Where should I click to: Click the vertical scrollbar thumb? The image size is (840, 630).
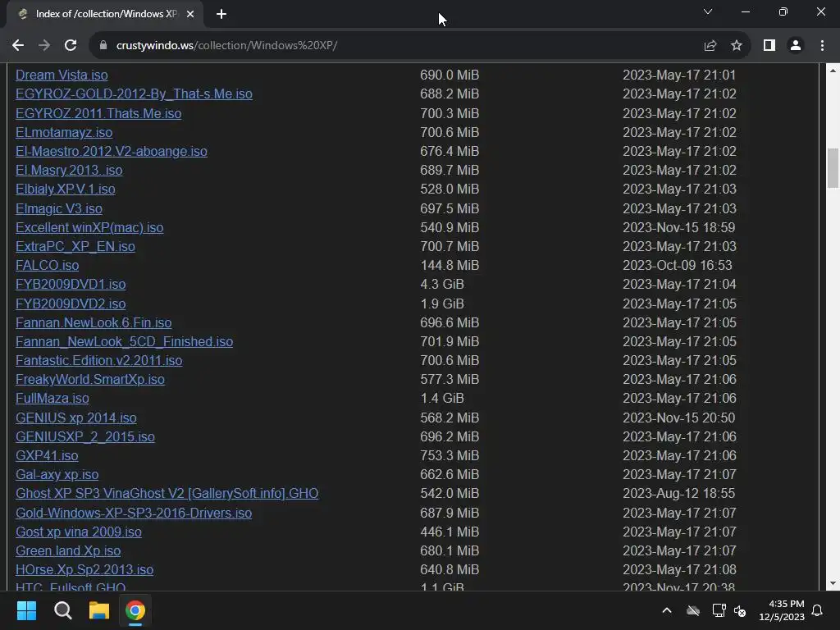pos(833,168)
